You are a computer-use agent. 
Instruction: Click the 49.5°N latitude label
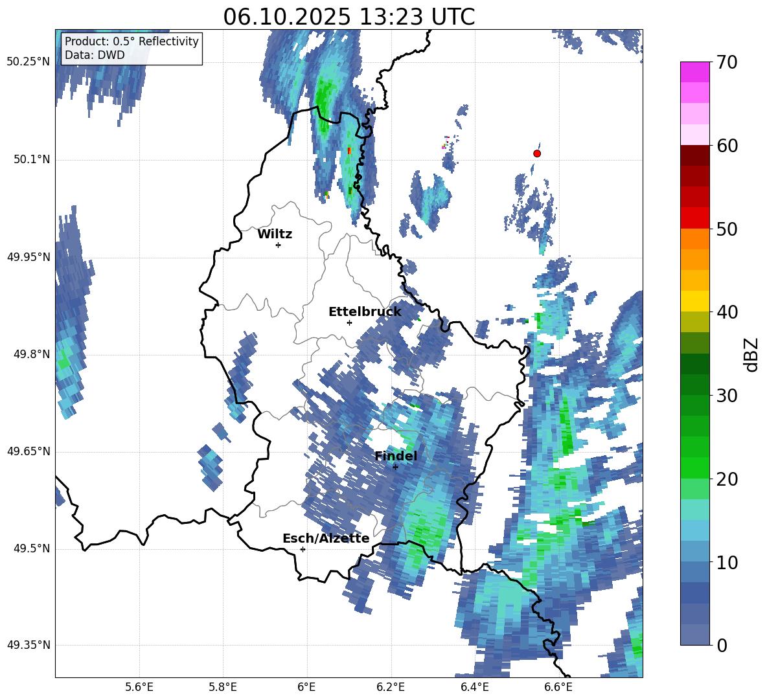[x=31, y=548]
